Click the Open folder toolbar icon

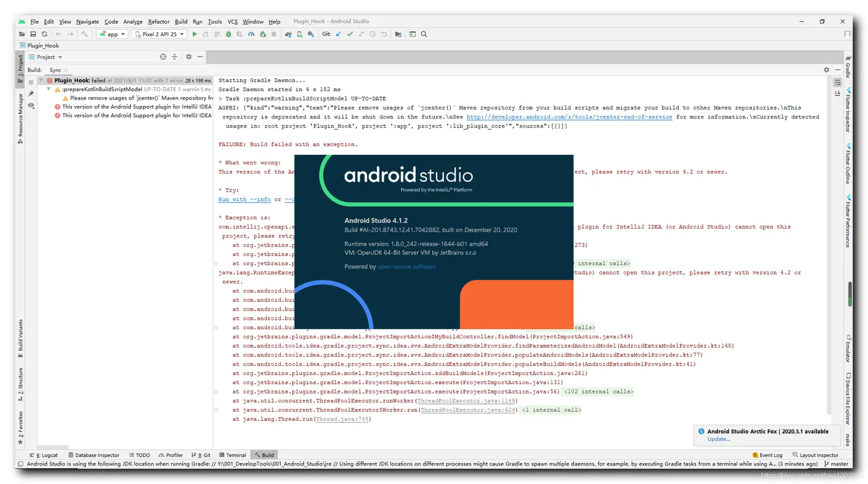click(x=22, y=34)
